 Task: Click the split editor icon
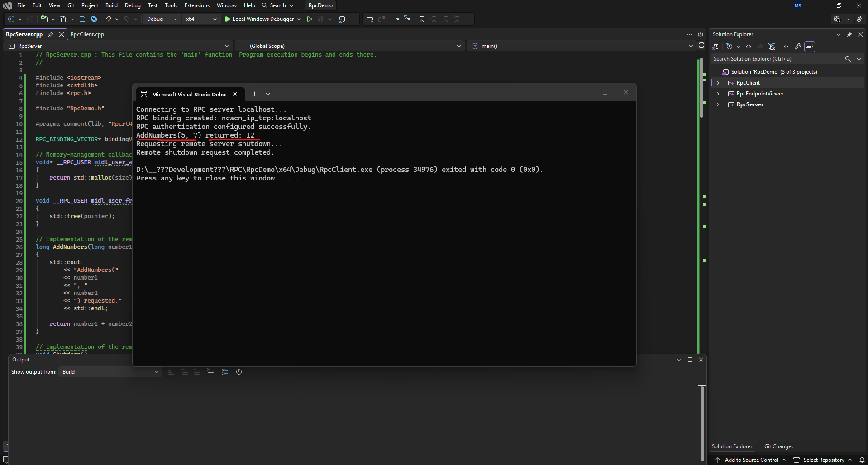coord(701,45)
